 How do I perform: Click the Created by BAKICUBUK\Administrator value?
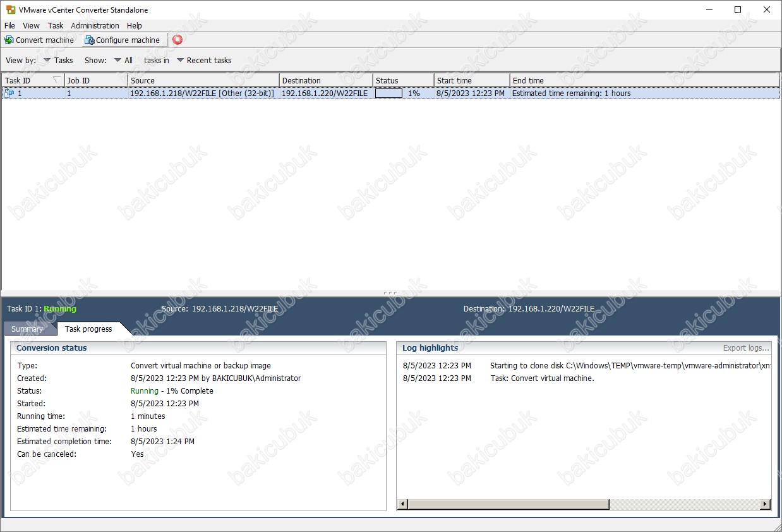(215, 378)
